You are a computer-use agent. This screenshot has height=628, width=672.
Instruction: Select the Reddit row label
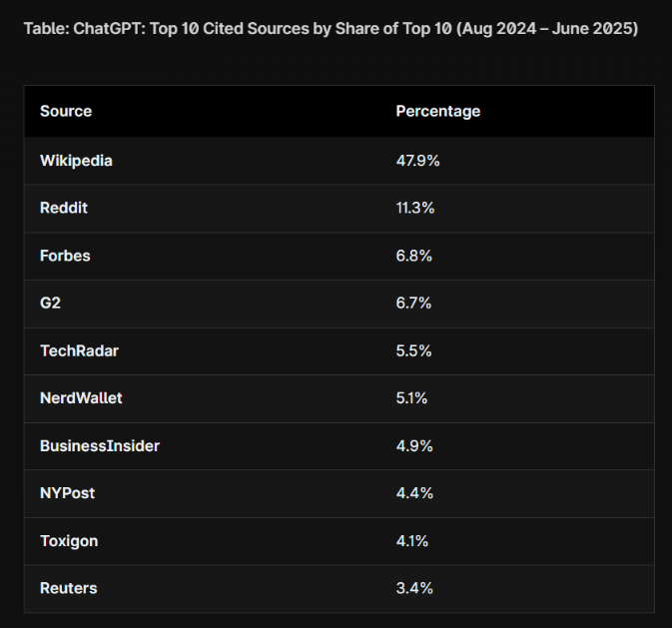coord(64,208)
